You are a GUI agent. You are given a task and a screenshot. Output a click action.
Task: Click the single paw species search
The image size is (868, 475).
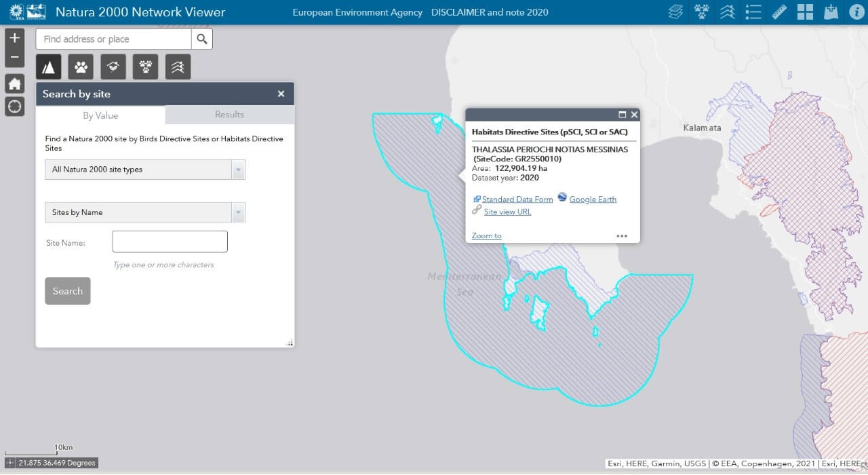(x=81, y=66)
